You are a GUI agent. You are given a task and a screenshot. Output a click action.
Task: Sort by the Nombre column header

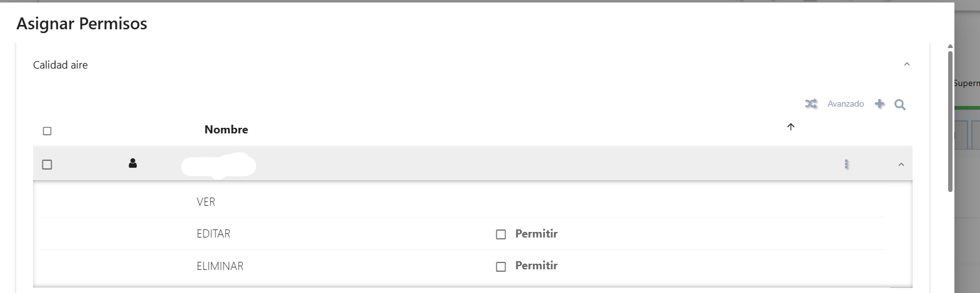click(226, 130)
